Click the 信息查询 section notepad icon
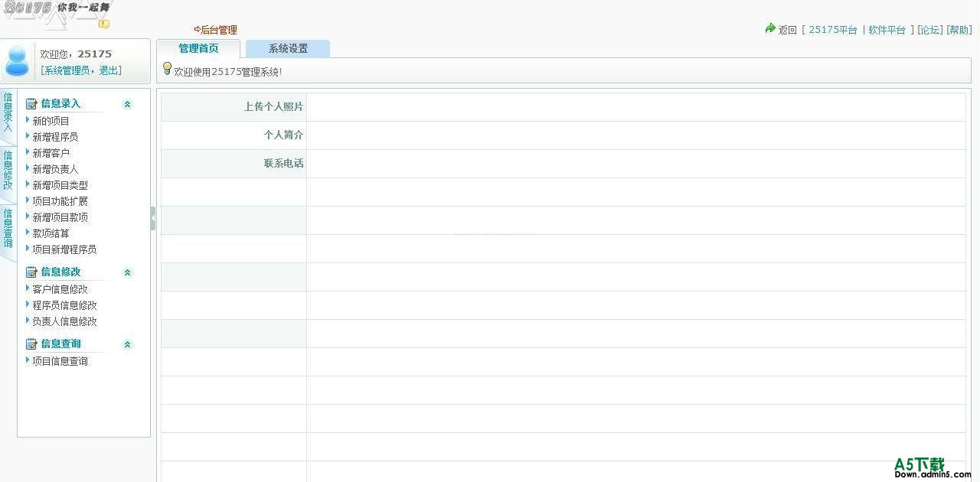Image resolution: width=980 pixels, height=482 pixels. pyautogui.click(x=31, y=344)
